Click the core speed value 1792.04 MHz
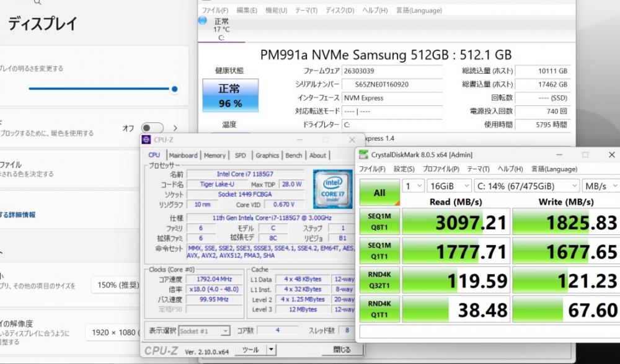 [214, 279]
